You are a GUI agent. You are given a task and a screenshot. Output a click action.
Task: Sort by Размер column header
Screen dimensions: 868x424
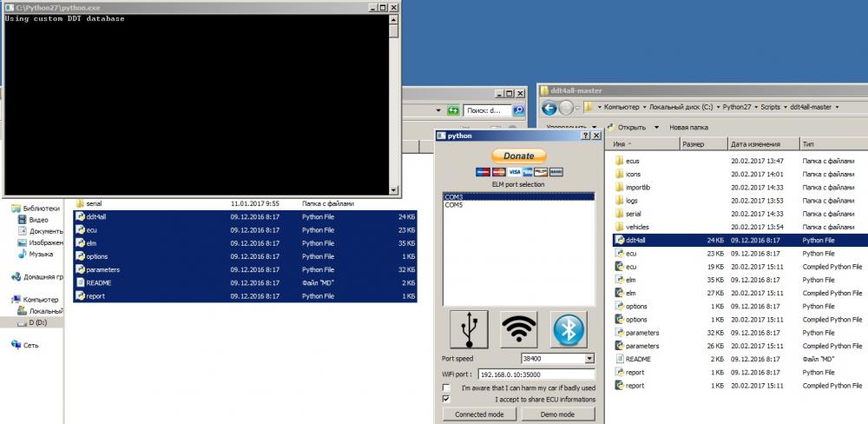coord(704,144)
